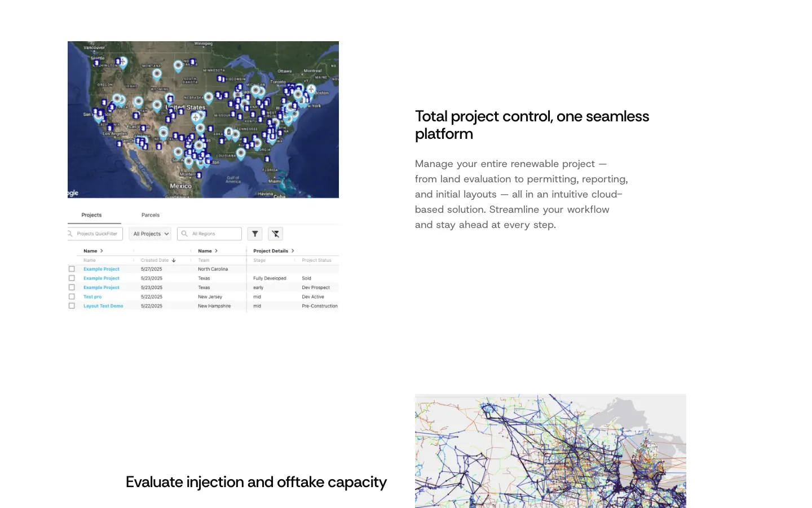Open the All Projects dropdown

(x=150, y=234)
